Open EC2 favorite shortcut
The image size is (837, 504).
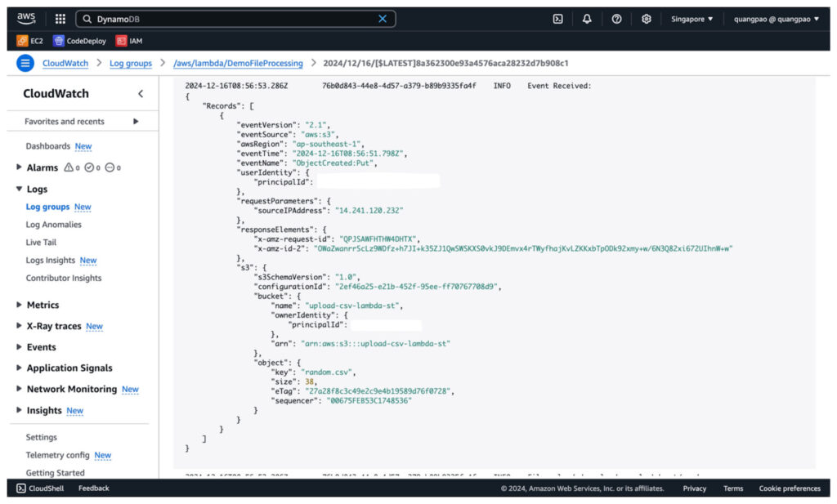click(30, 41)
